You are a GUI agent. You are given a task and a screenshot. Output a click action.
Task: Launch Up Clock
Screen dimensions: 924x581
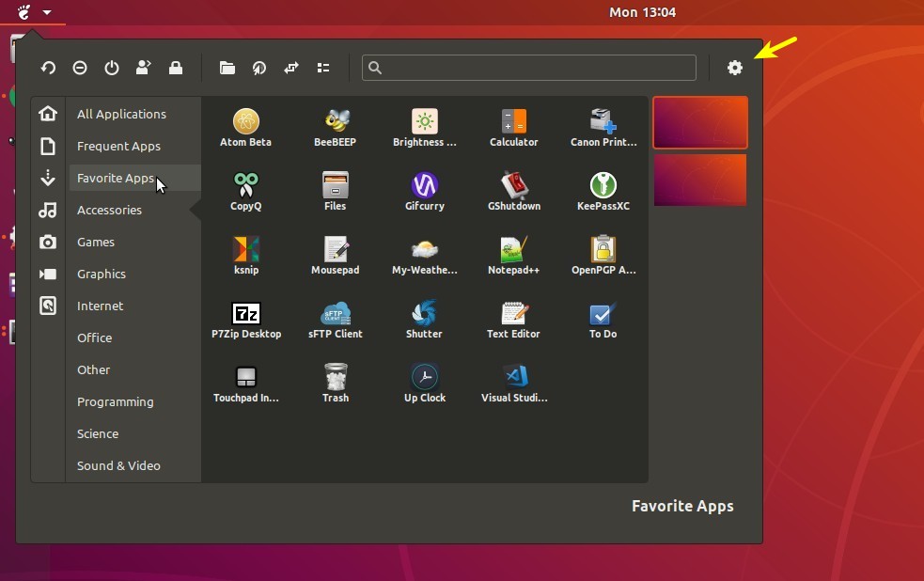pos(424,383)
